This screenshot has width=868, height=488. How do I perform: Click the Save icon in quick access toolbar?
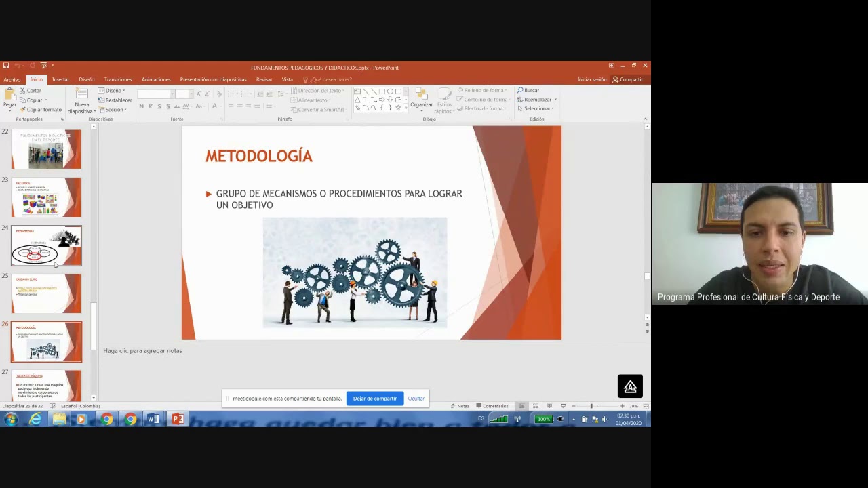tap(6, 66)
